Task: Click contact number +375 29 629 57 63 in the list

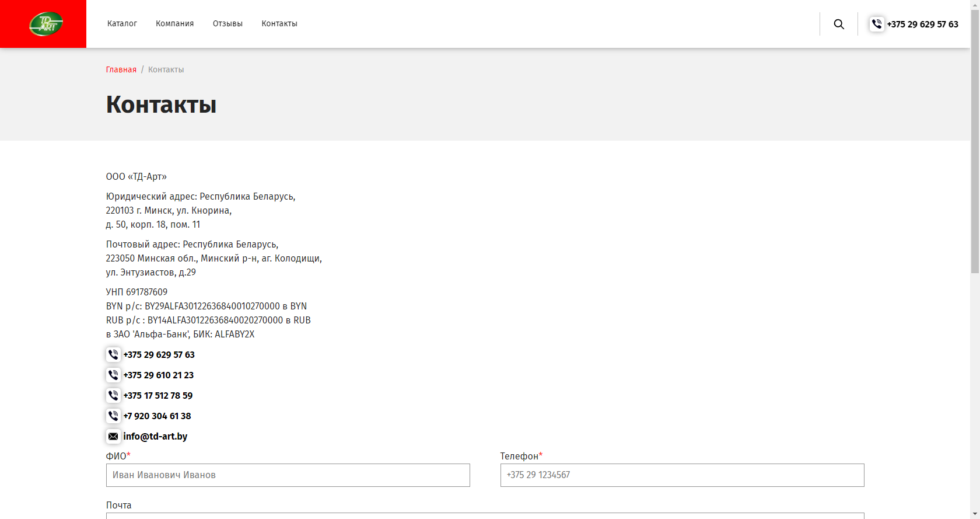Action: pyautogui.click(x=159, y=354)
